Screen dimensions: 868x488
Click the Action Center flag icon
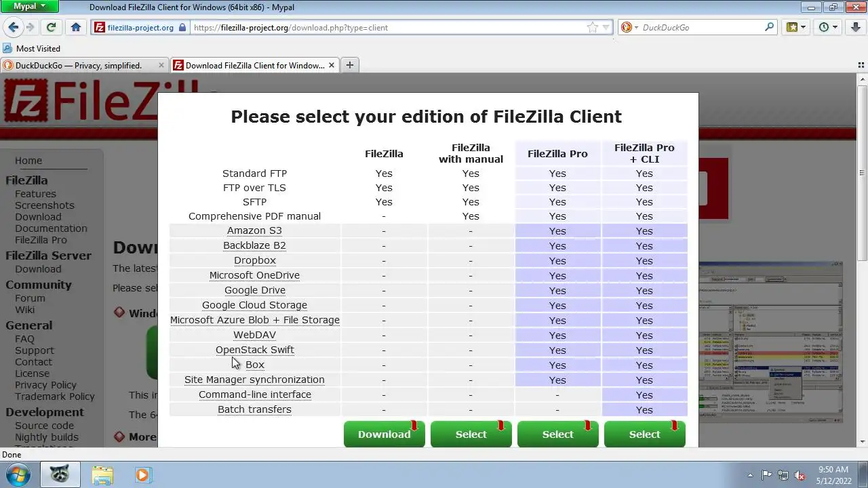(x=767, y=475)
